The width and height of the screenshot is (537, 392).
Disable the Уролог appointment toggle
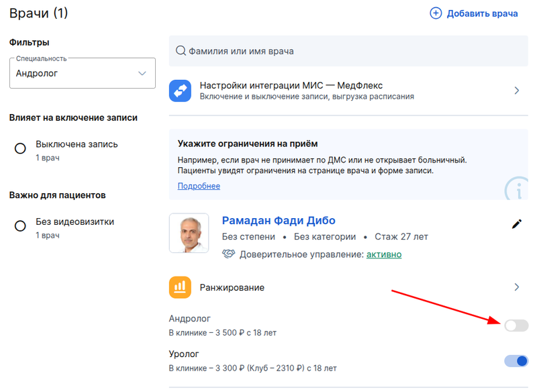click(516, 361)
